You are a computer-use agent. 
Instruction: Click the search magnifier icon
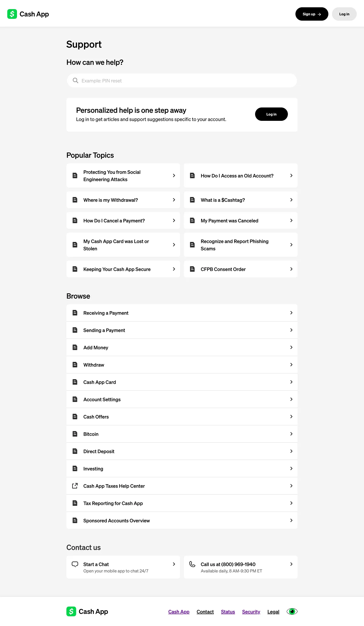[x=76, y=80]
